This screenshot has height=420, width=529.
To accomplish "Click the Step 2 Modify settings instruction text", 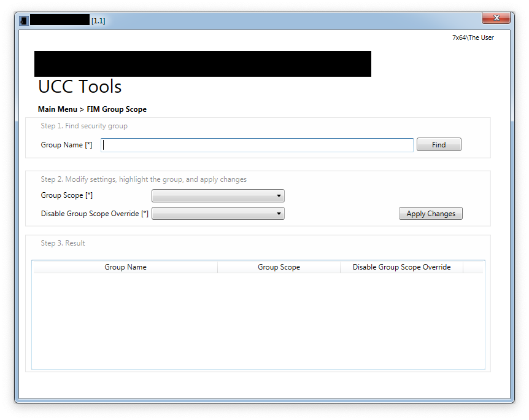I will click(144, 179).
